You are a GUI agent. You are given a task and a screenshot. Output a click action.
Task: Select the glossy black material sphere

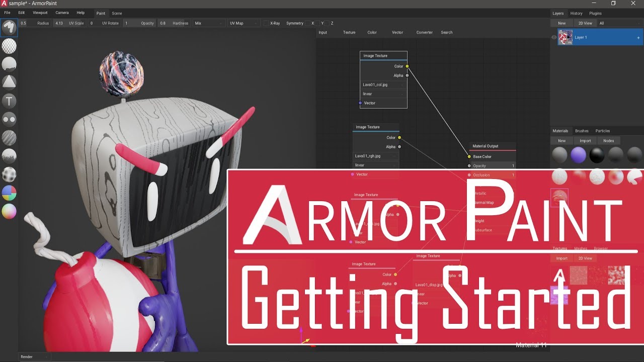597,155
